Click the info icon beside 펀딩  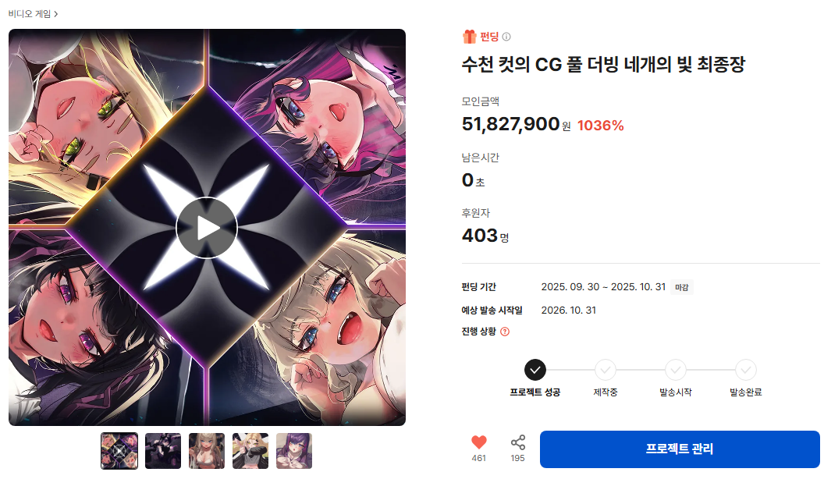pyautogui.click(x=506, y=37)
